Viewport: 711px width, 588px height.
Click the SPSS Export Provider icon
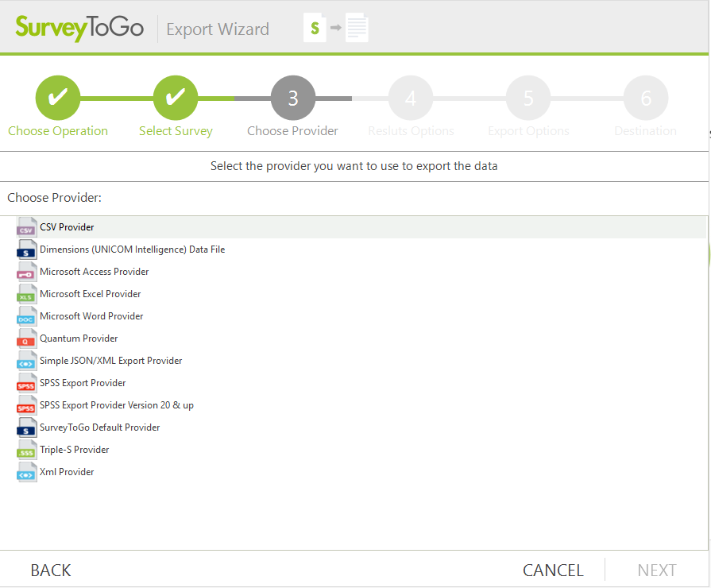click(x=26, y=383)
